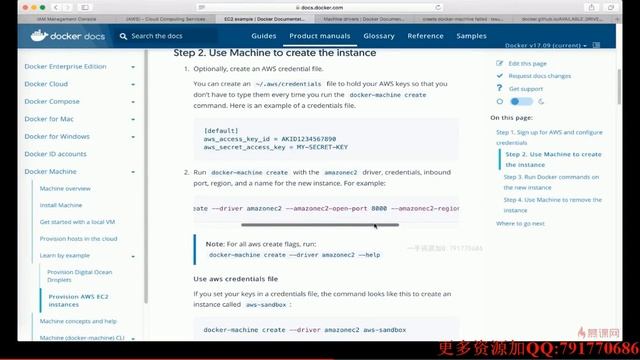Click the code block horizontal scrollbar

[x=320, y=224]
